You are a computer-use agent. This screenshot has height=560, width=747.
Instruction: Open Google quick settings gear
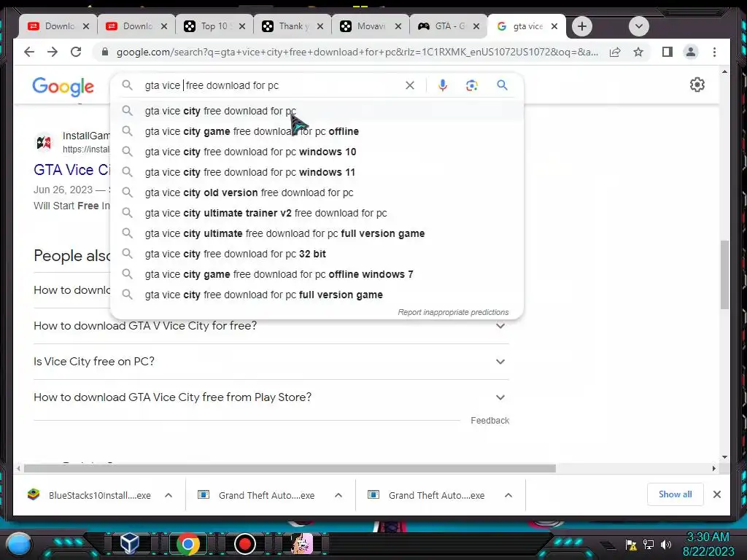point(697,85)
